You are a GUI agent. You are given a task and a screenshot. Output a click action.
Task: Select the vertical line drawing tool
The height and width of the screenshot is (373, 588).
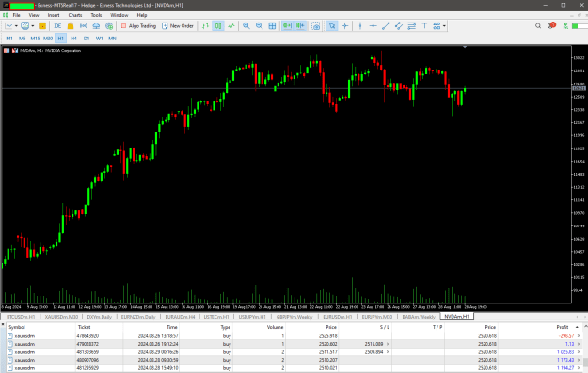pyautogui.click(x=360, y=26)
